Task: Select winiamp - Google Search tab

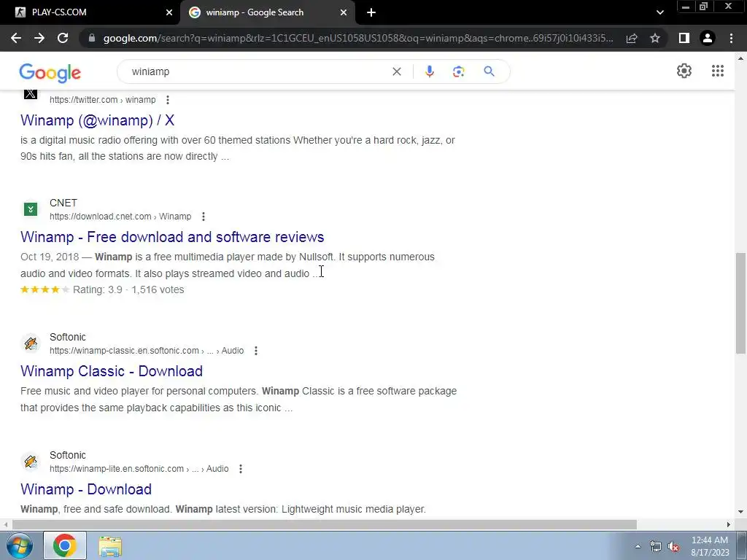Action: pos(267,12)
